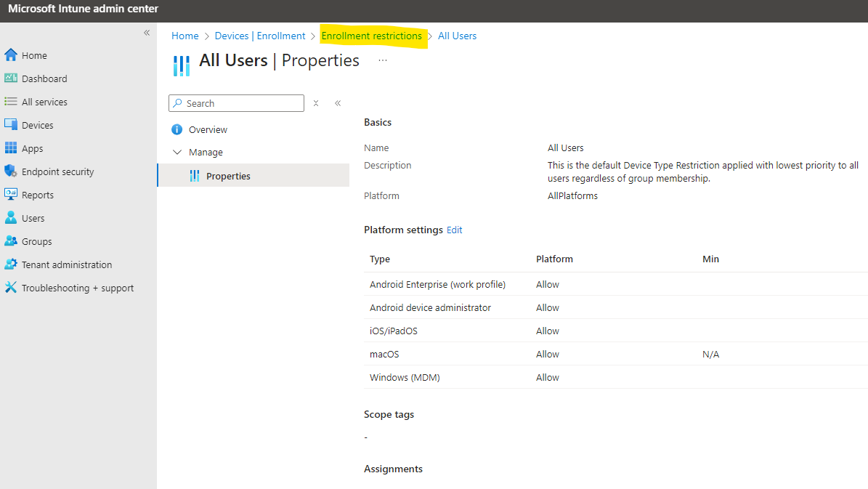The height and width of the screenshot is (489, 868).
Task: Switch to the Overview page
Action: [x=207, y=129]
